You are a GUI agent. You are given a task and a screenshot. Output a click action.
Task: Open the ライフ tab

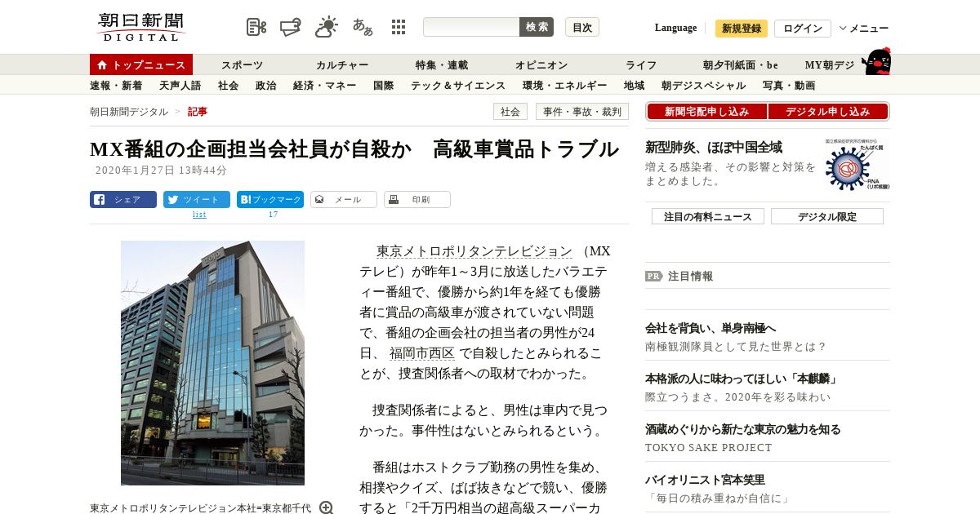[641, 64]
